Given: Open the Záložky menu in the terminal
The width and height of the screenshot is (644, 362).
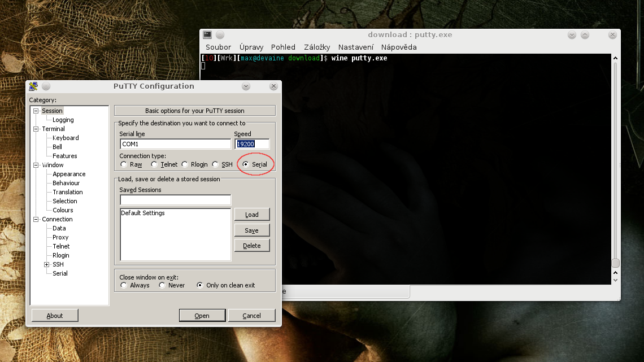Looking at the screenshot, I should (317, 47).
